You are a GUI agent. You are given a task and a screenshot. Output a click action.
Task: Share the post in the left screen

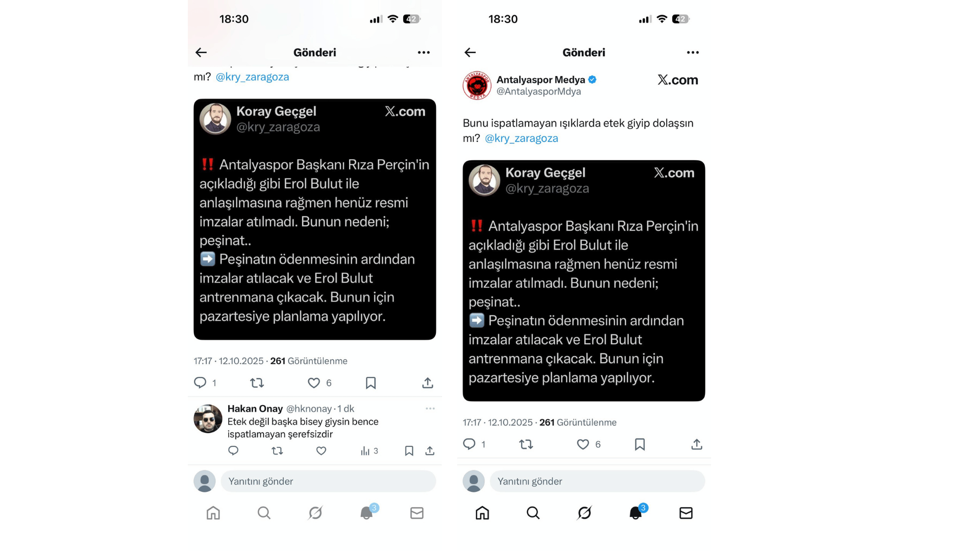coord(428,383)
